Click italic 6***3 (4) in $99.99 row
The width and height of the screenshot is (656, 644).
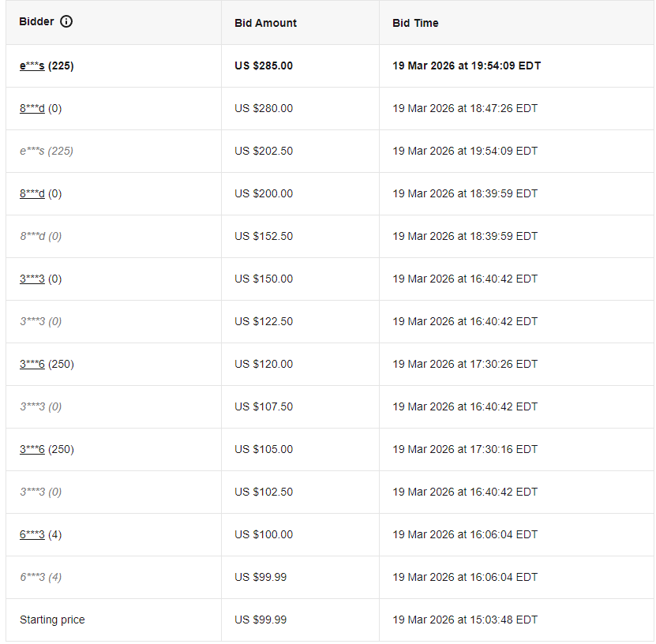(x=40, y=578)
